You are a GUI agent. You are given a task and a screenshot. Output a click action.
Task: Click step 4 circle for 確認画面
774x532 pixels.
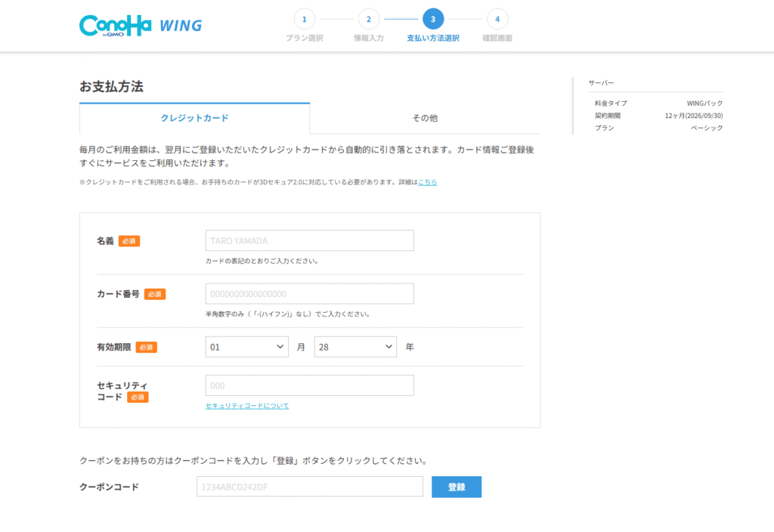pos(497,19)
